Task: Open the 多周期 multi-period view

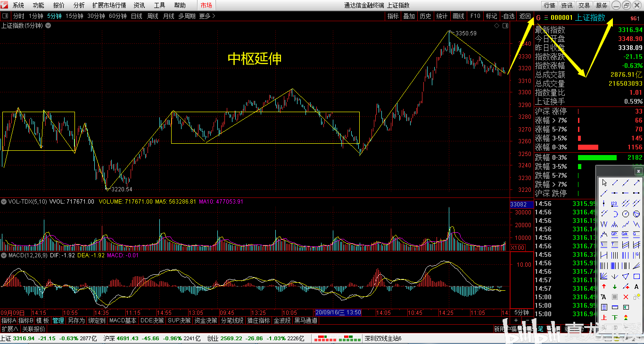Action: pos(187,16)
